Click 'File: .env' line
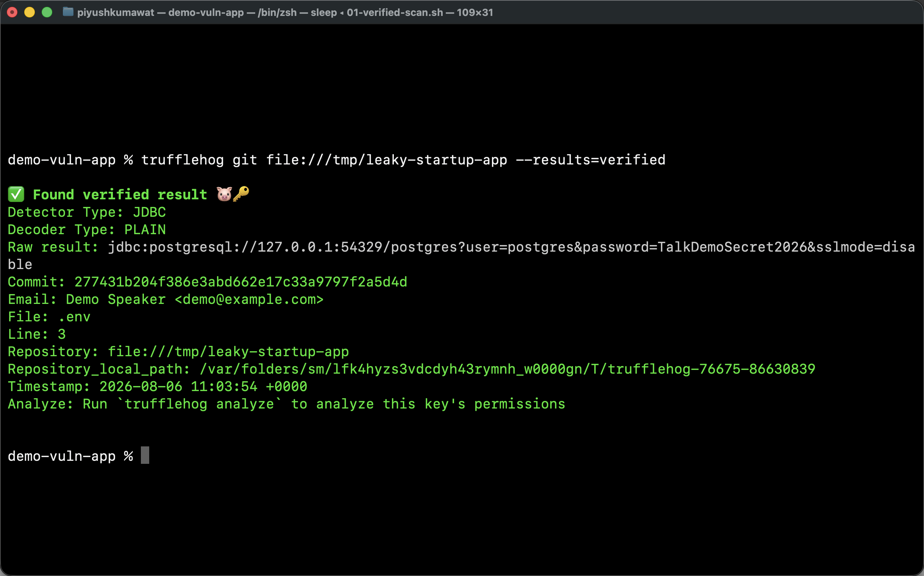The image size is (924, 576). click(49, 317)
